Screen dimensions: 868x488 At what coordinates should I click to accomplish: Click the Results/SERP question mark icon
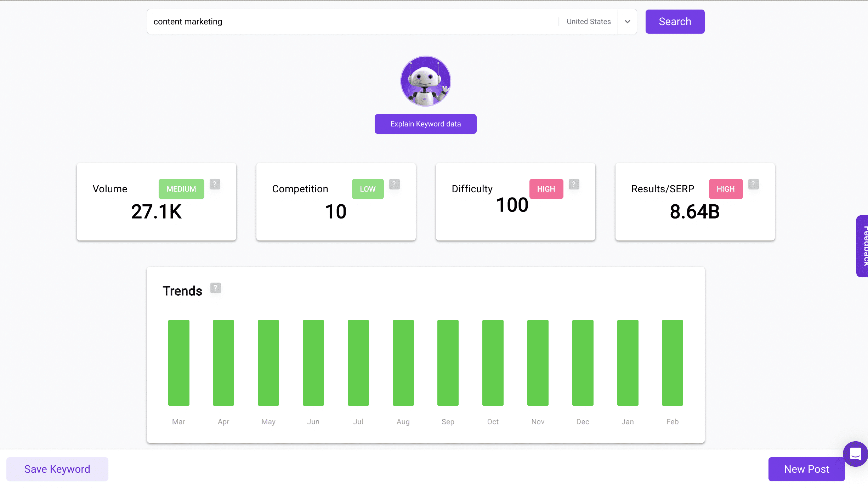tap(754, 183)
